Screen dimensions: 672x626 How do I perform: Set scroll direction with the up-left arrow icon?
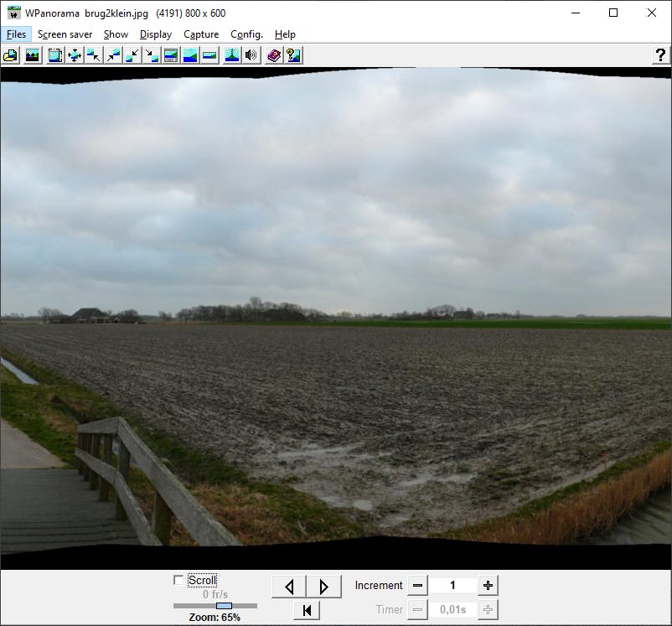[x=92, y=54]
